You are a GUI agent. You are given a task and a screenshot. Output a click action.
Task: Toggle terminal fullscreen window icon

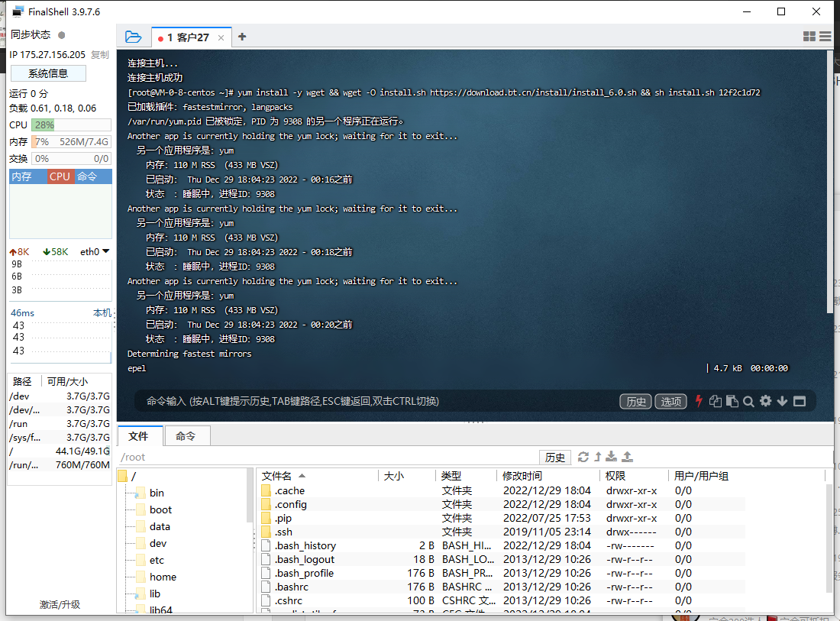(x=800, y=401)
